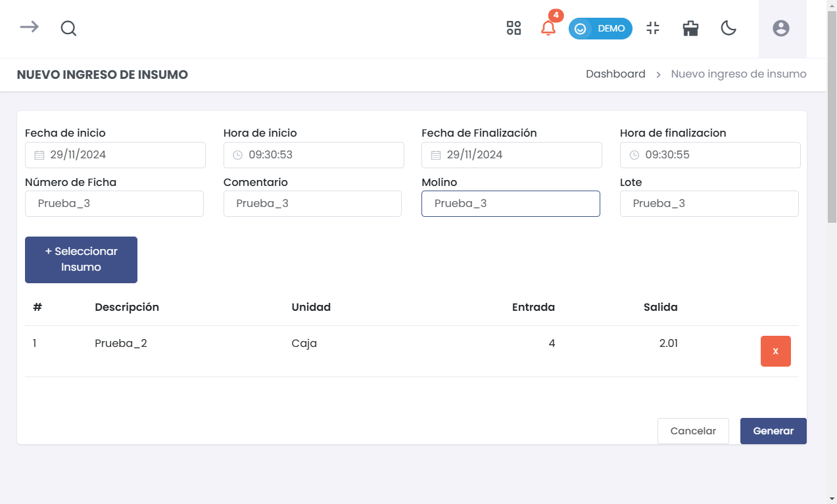This screenshot has width=837, height=504.
Task: Open the Hora de inicio time picker
Action: point(314,155)
